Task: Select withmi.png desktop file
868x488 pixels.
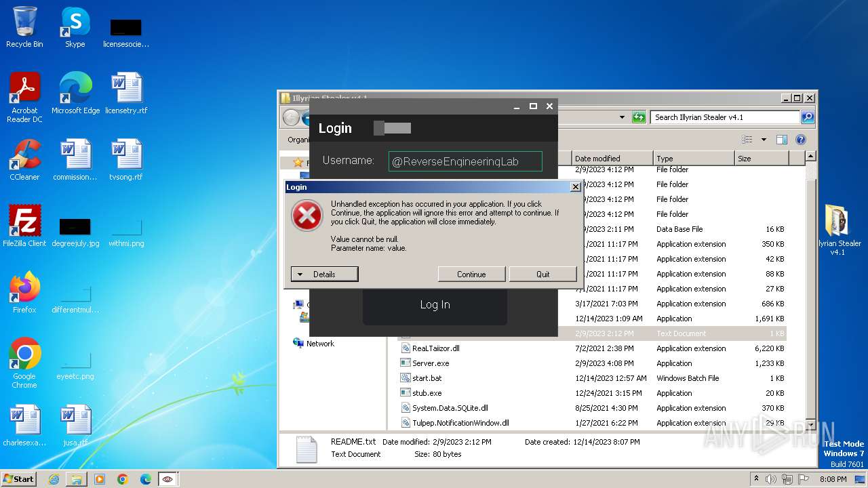Action: tap(126, 230)
